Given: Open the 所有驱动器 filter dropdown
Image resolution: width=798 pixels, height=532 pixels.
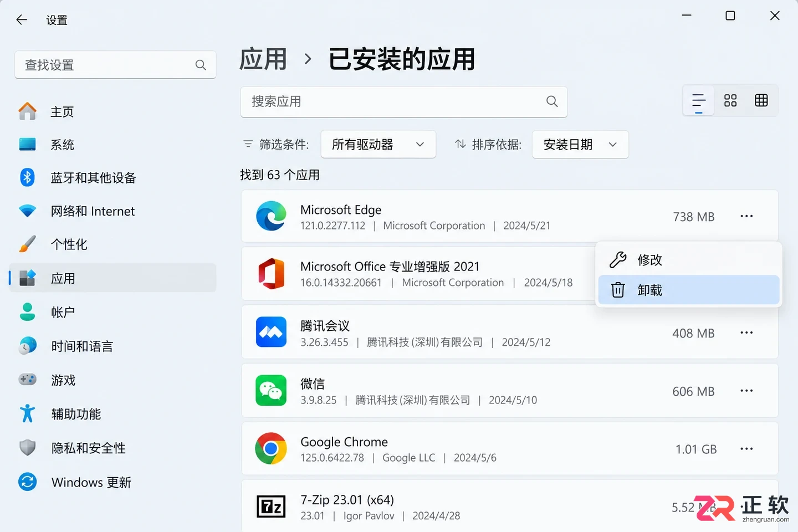Looking at the screenshot, I should coord(378,145).
